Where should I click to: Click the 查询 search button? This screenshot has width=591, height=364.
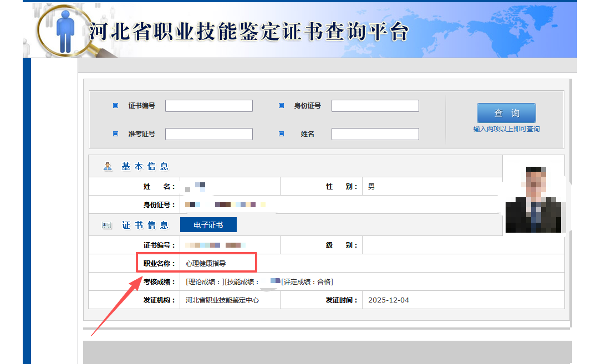pyautogui.click(x=506, y=112)
